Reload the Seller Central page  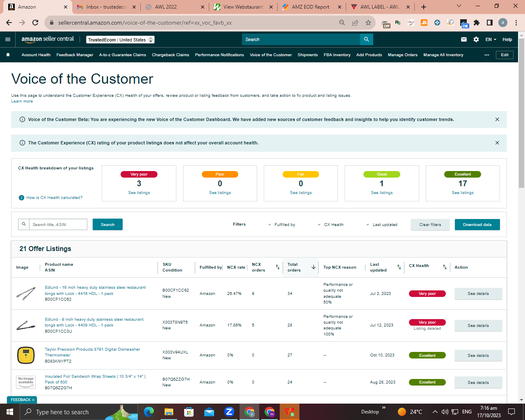35,23
